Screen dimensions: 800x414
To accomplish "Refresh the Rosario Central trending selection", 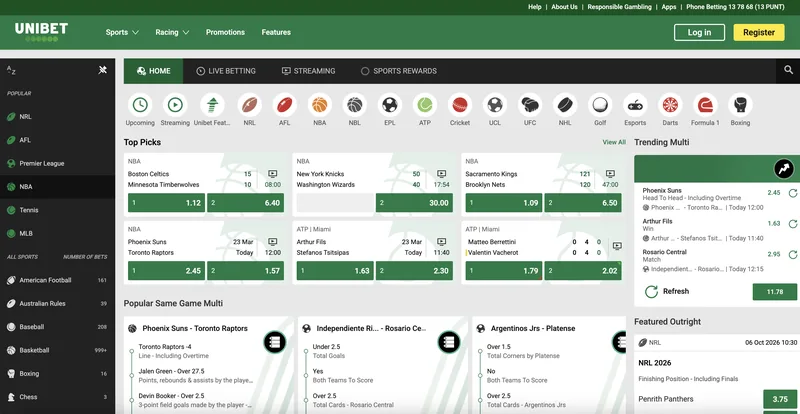I will tap(793, 254).
